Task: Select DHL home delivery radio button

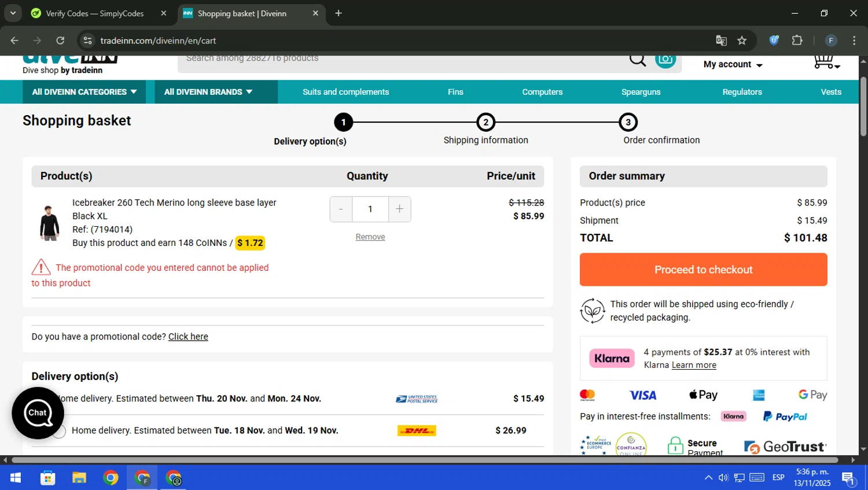Action: coord(59,431)
